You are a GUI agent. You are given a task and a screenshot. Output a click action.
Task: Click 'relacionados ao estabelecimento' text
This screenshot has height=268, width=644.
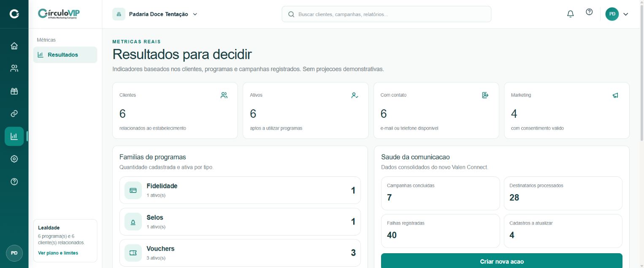153,128
